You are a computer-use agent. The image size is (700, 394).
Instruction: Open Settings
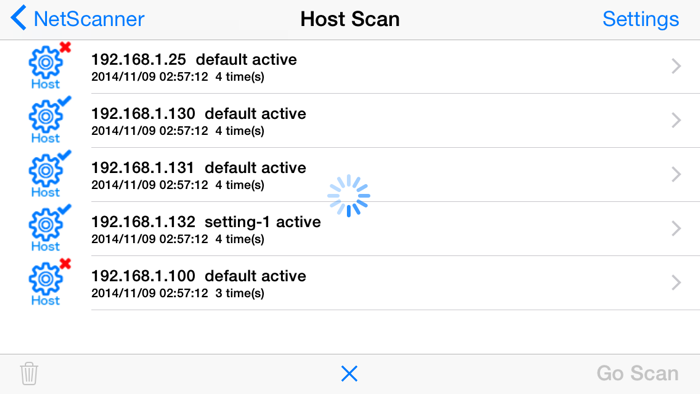641,19
